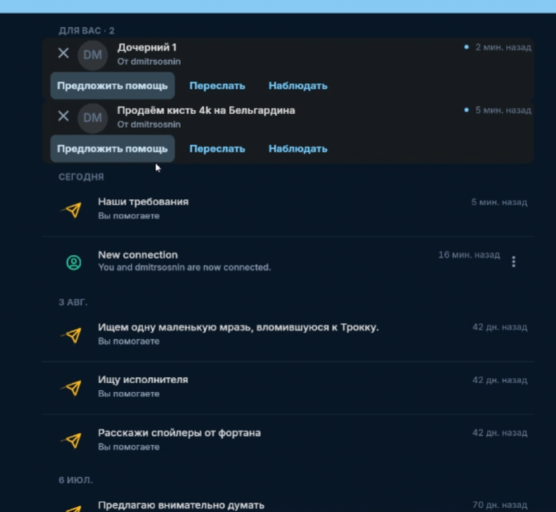
Task: Open Ищем одну маленькую мразь notification
Action: 288,334
